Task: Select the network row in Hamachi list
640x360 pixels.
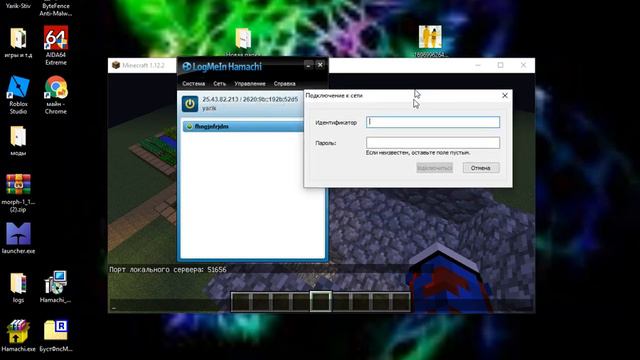Action: 243,127
